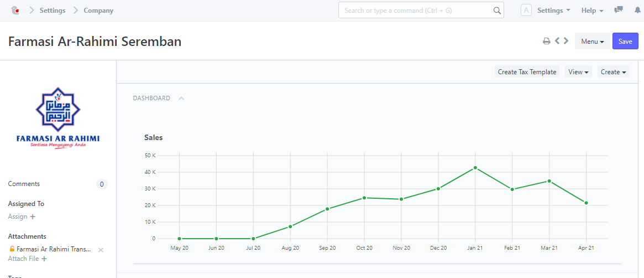This screenshot has width=644, height=278.
Task: Click the Jun 20 axis label
Action: click(x=217, y=248)
